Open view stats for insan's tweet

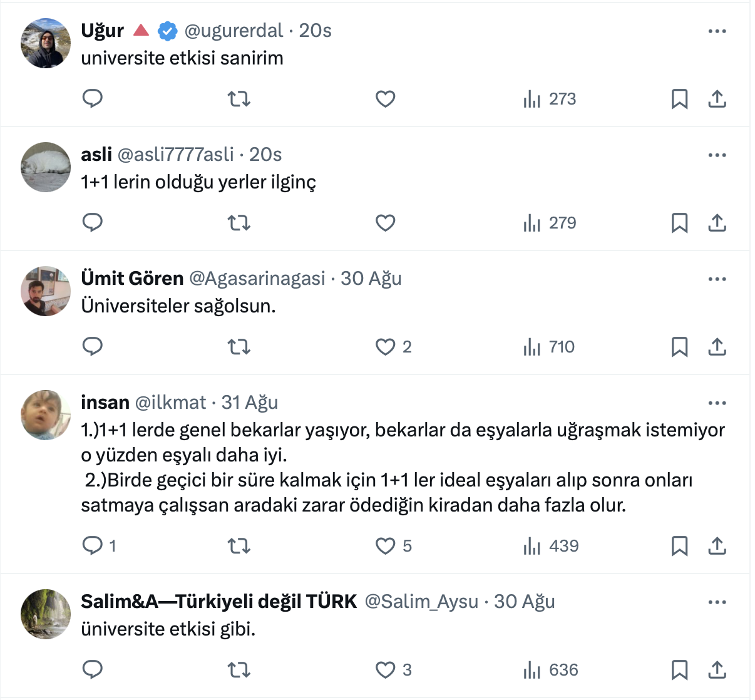551,546
